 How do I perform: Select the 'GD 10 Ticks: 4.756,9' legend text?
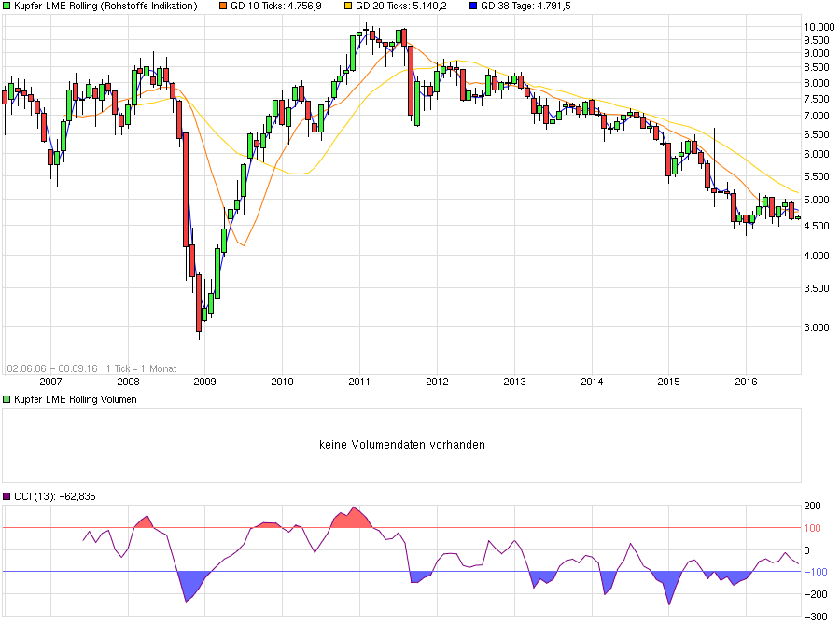coord(276,7)
